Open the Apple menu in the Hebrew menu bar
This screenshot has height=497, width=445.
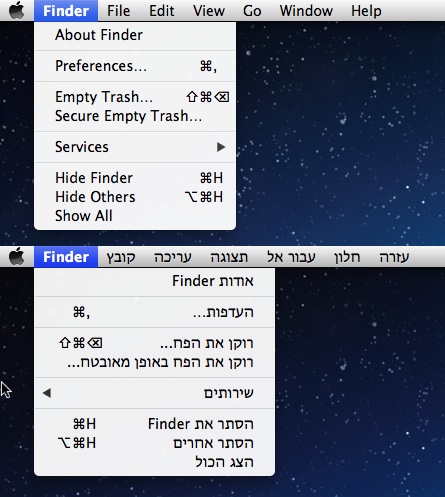pyautogui.click(x=17, y=257)
